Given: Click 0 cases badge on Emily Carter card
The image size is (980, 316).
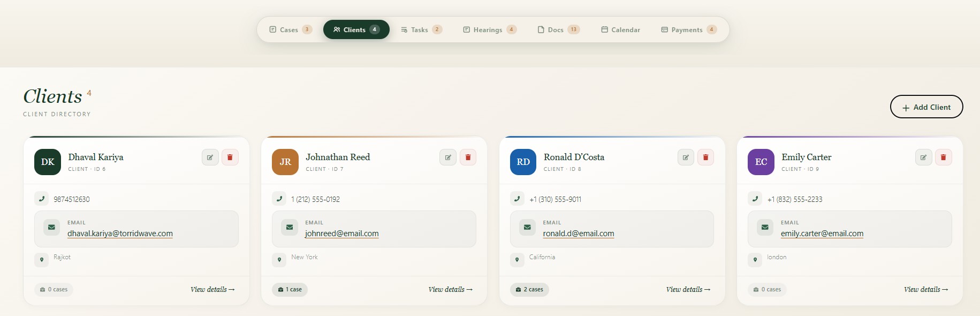Looking at the screenshot, I should [767, 289].
